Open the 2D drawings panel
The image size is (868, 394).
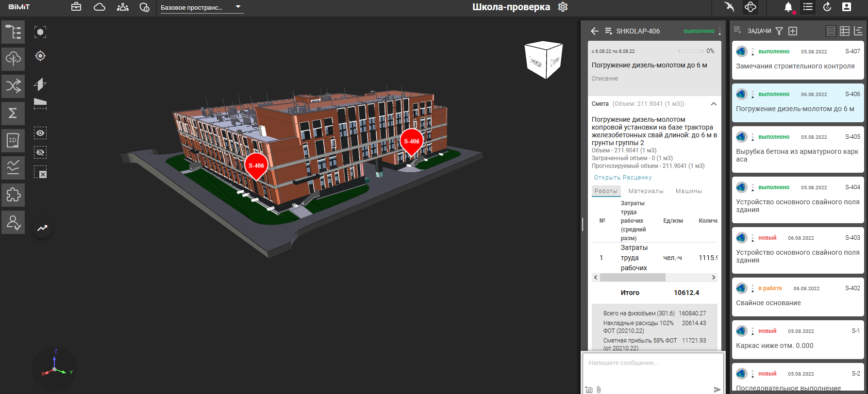(13, 141)
